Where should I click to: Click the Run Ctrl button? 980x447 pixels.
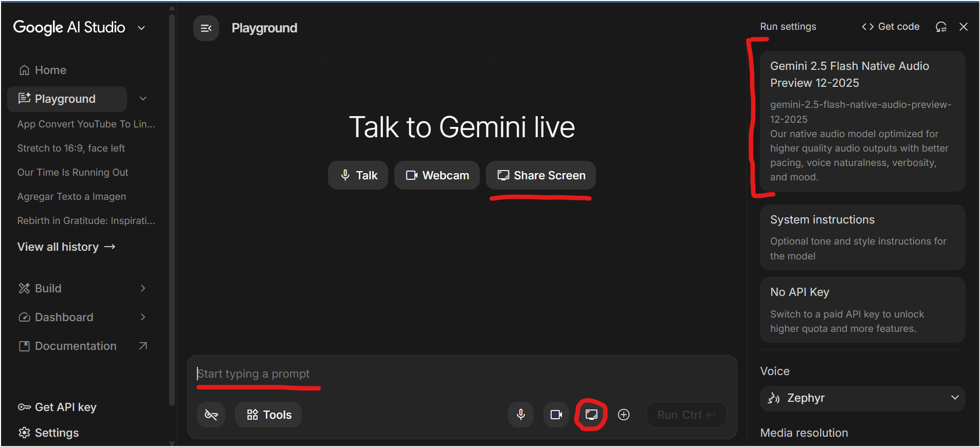[686, 415]
